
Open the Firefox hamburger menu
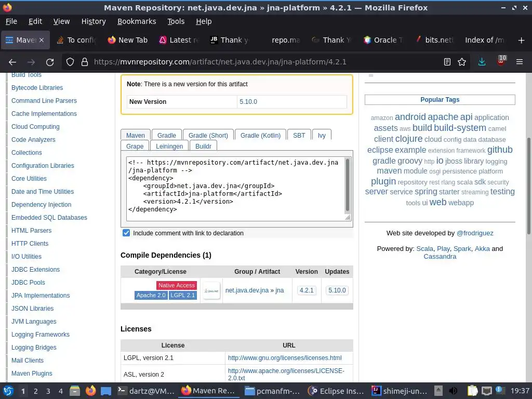(520, 62)
